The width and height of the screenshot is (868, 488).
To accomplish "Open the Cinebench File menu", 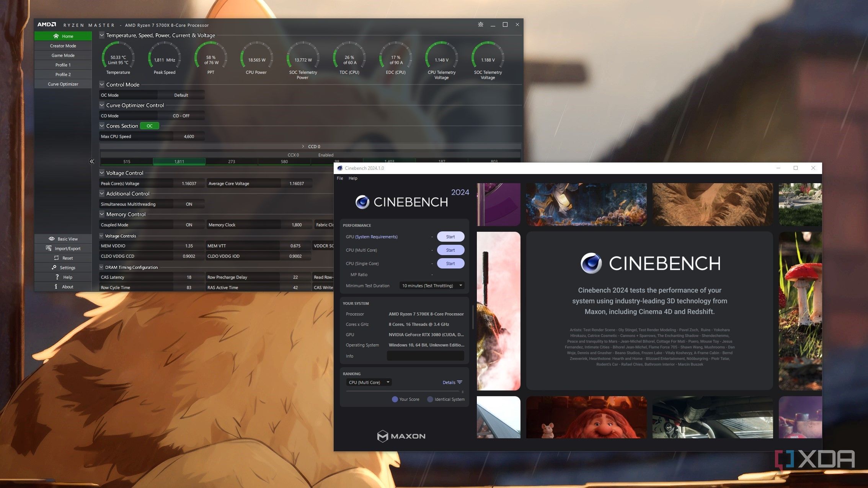I will click(x=340, y=178).
